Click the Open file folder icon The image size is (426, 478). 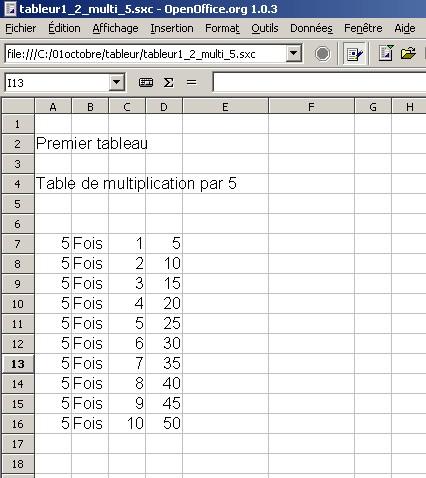(x=408, y=53)
